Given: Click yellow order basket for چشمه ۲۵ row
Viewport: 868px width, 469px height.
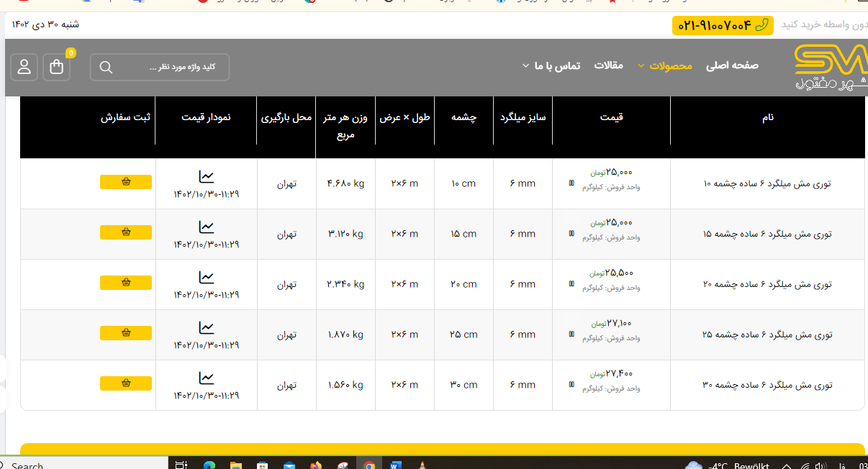Looking at the screenshot, I should tap(126, 333).
